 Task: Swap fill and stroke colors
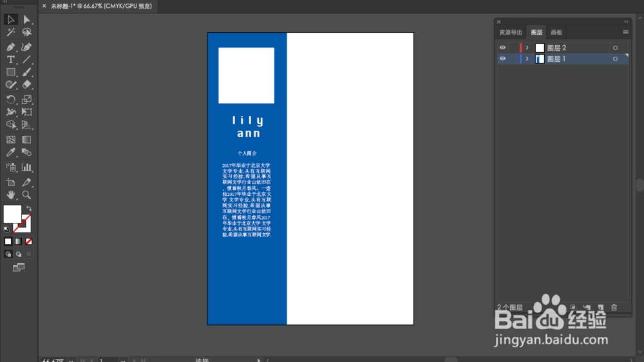point(29,208)
